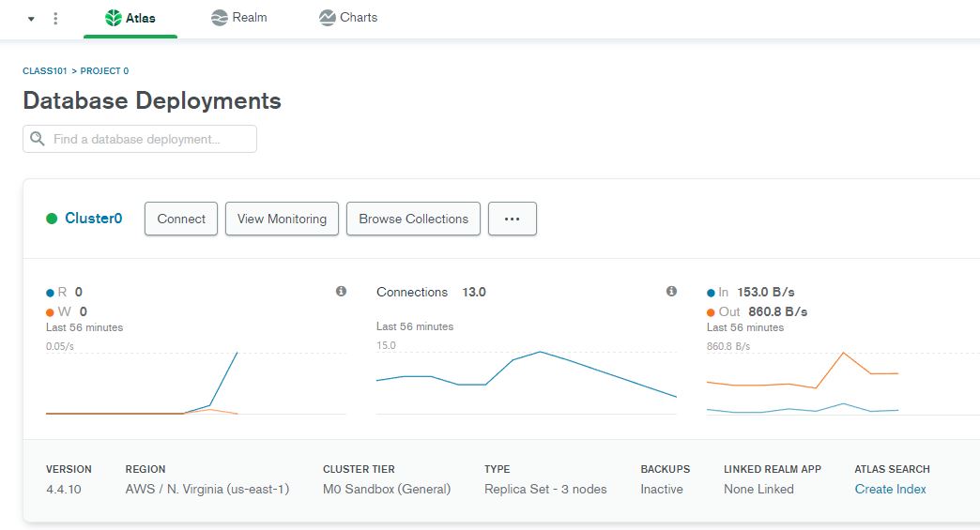980x530 pixels.
Task: Click View Monitoring button
Action: 282,219
